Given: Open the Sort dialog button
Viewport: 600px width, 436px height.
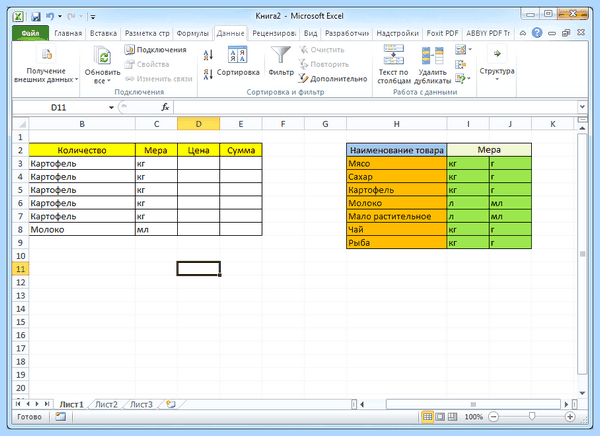Looking at the screenshot, I should (x=238, y=61).
